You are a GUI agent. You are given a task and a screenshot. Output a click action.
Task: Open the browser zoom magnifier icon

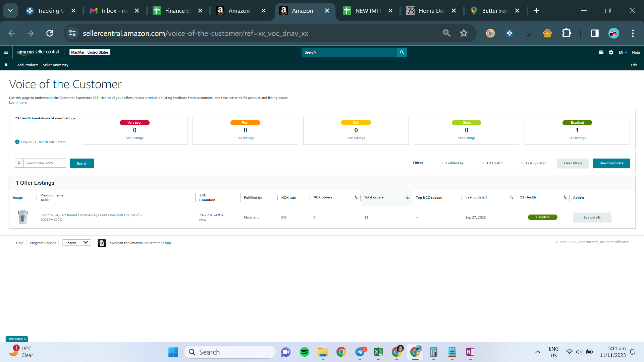point(447,33)
